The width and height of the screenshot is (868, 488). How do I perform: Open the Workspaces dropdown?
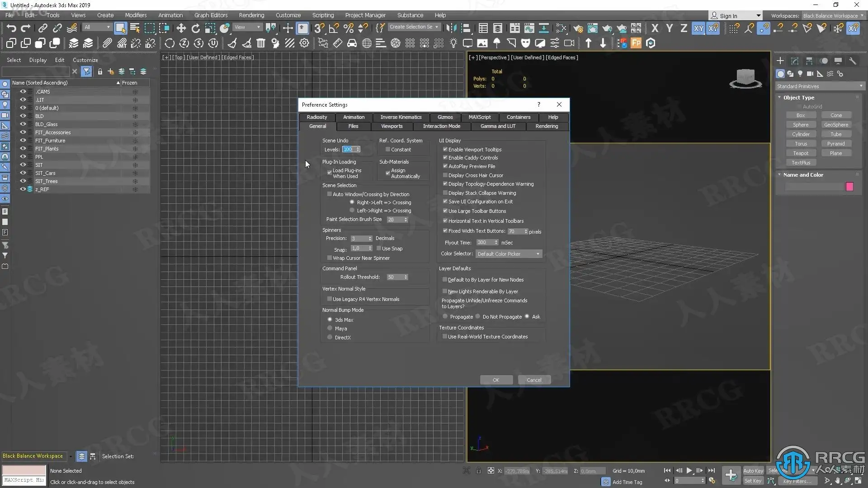click(833, 15)
